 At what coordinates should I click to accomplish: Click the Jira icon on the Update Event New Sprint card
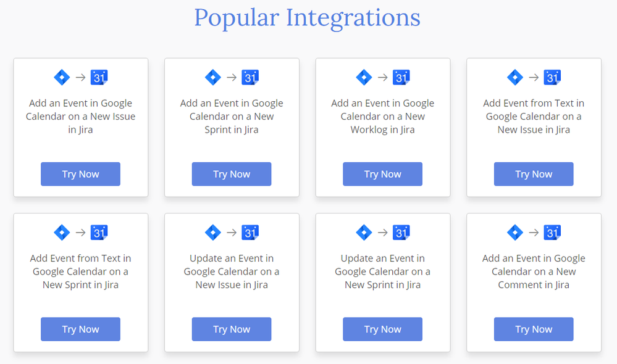pos(364,233)
